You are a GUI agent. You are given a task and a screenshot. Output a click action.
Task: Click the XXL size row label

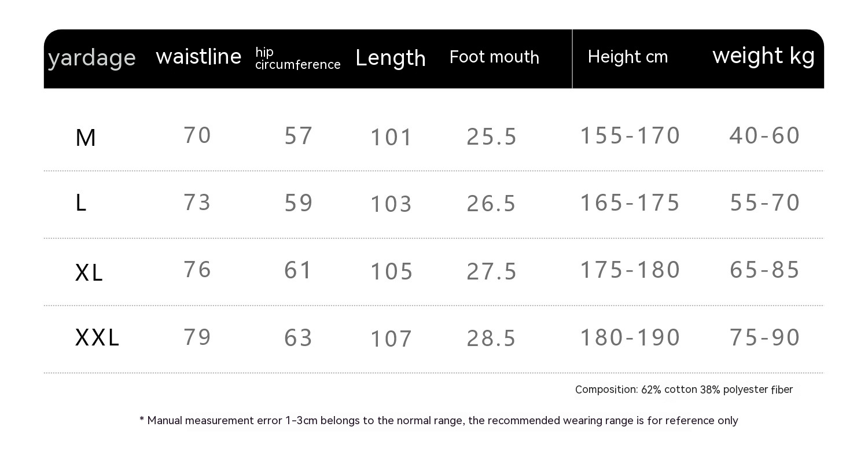(97, 338)
